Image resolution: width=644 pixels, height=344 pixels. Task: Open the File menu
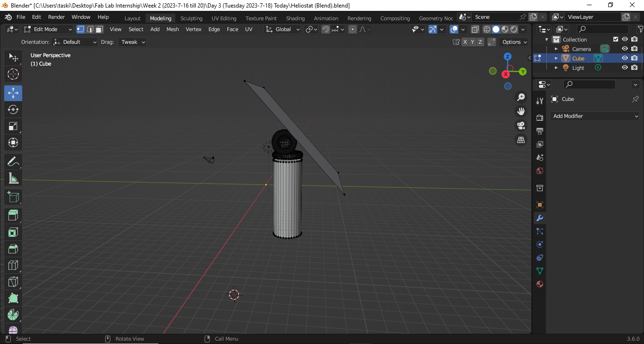(x=21, y=17)
